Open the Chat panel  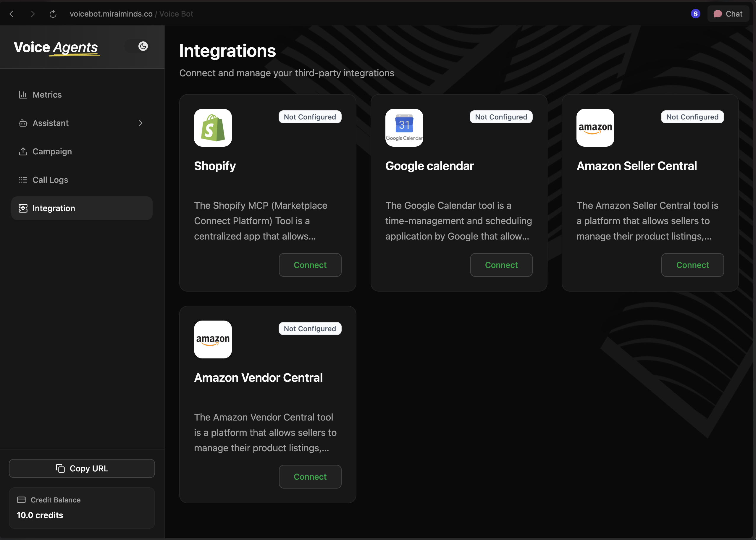pos(728,14)
